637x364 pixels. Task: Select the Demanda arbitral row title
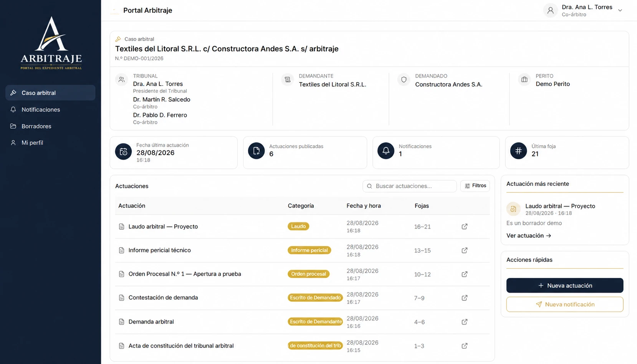[x=151, y=322]
